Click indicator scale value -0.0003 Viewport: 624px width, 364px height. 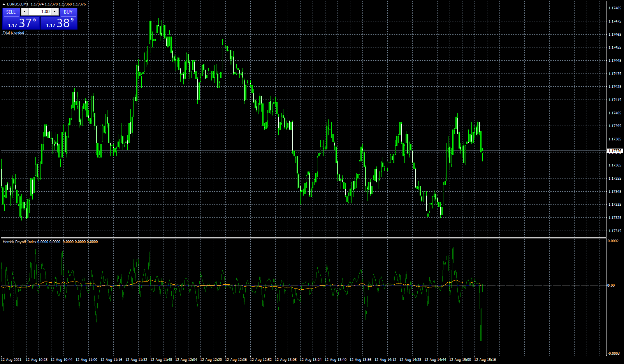(613, 353)
